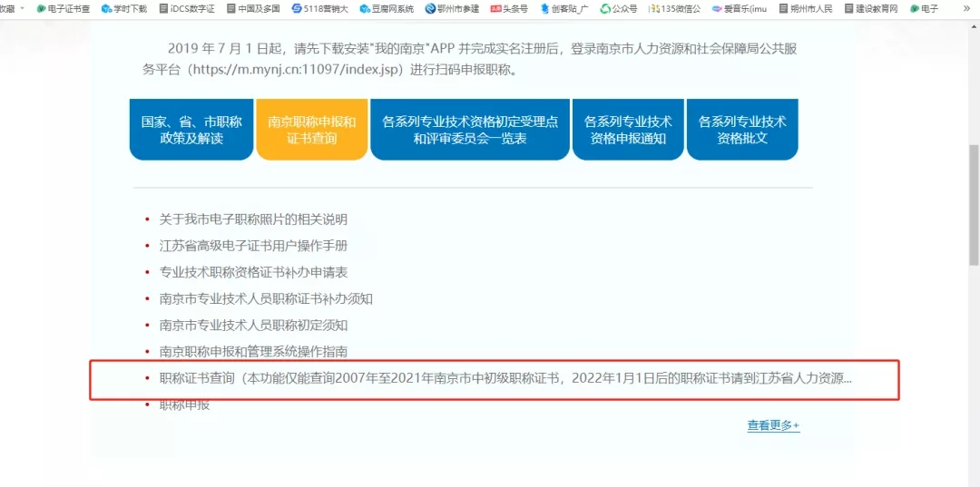Click the 查看更多+ link
This screenshot has width=980, height=487.
(x=773, y=425)
